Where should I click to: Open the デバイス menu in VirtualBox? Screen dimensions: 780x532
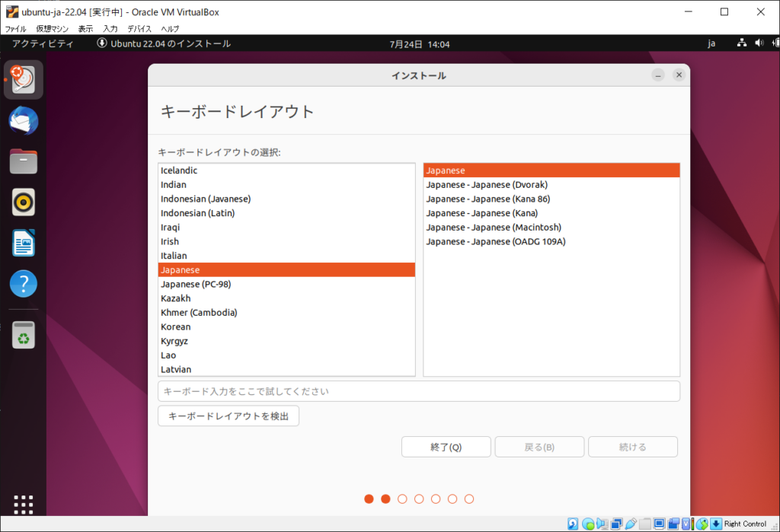[139, 29]
